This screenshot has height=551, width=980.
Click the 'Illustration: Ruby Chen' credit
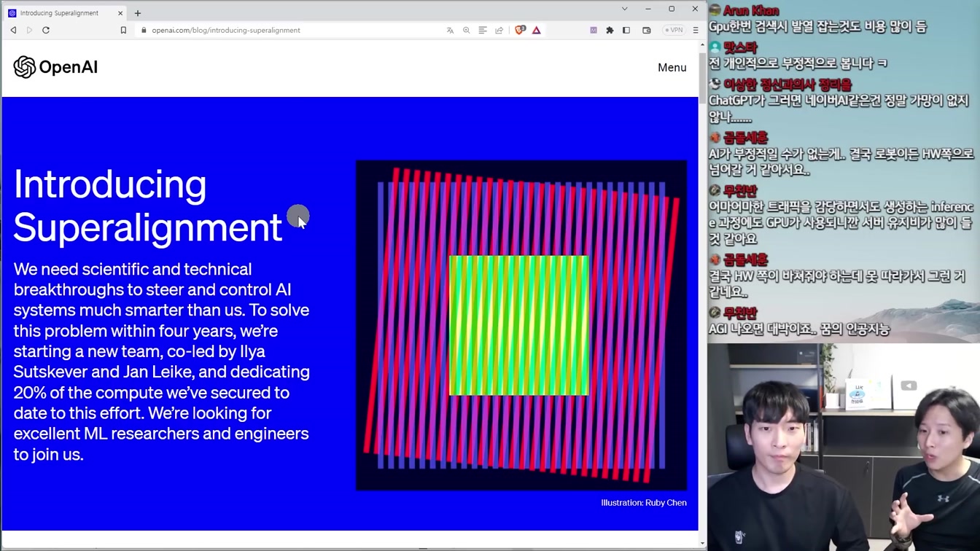[x=644, y=502]
